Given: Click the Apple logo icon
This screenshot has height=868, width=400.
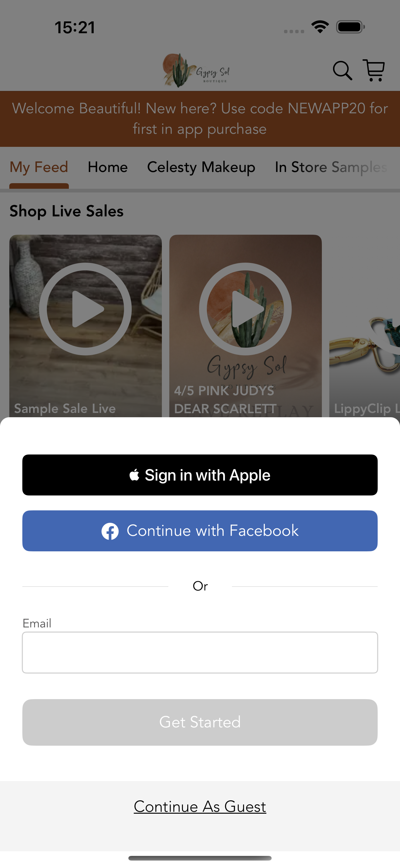Looking at the screenshot, I should [x=134, y=475].
